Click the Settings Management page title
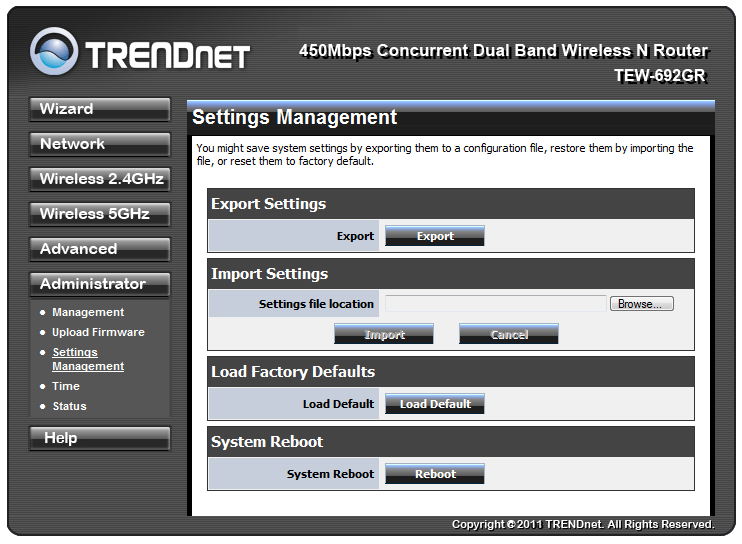Viewport: 742px width, 544px height. pyautogui.click(x=294, y=117)
